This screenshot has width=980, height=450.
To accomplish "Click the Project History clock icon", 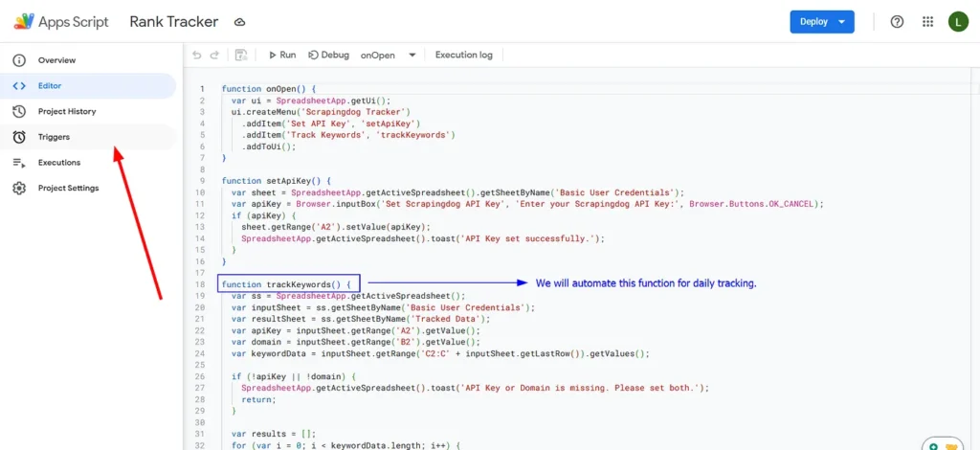I will tap(19, 112).
